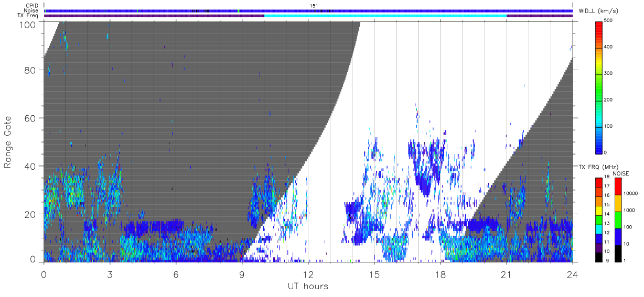Click the 10000 tick in NOISE legend
Viewport: 644px width, 297px height.
[631, 193]
